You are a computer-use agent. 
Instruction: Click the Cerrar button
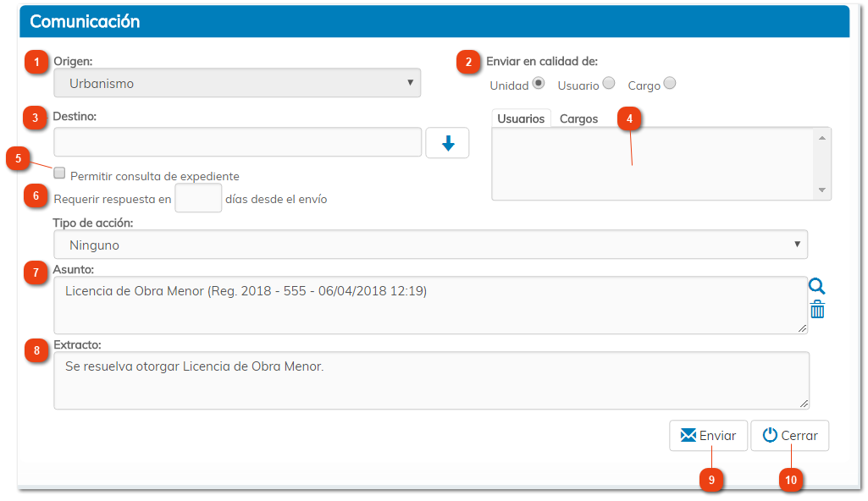[x=790, y=435]
